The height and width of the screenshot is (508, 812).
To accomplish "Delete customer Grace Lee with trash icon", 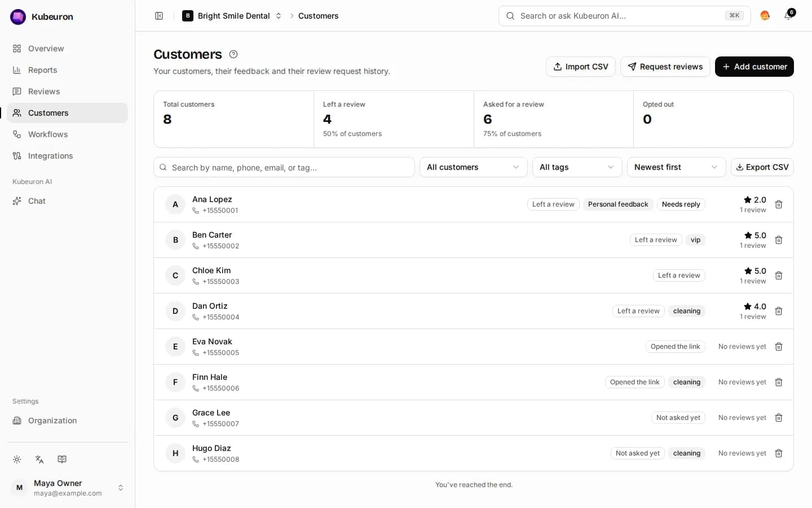I will [779, 418].
